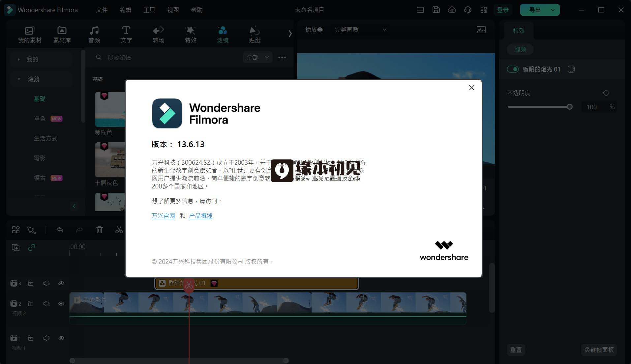Screen dimensions: 631x364
Task: Click the redo arrow in timeline toolbar
Action: [79, 230]
